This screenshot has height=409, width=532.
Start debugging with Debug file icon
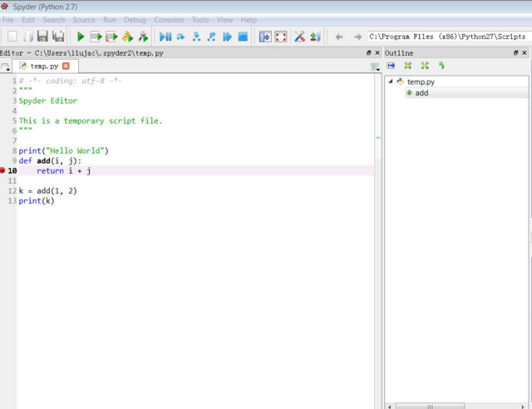pos(165,37)
